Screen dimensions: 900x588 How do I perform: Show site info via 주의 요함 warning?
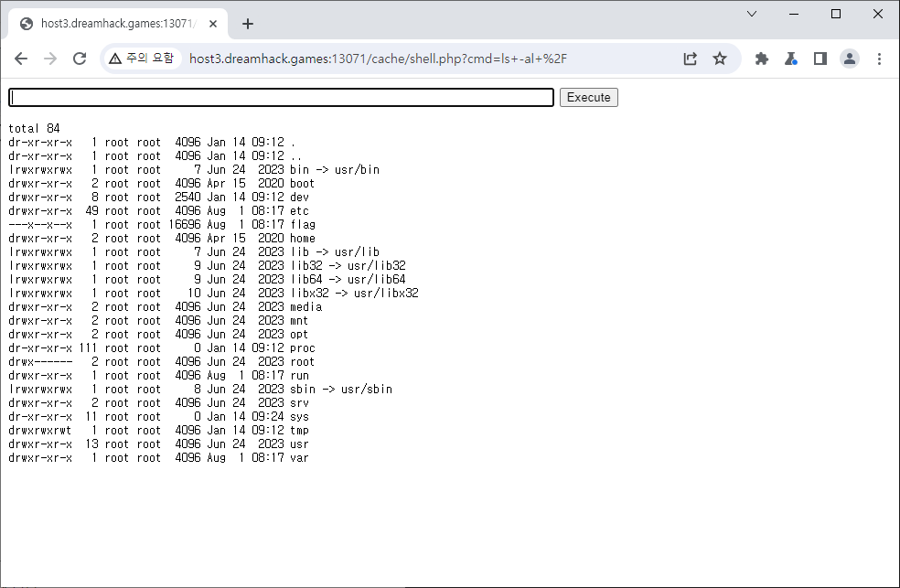coord(141,59)
